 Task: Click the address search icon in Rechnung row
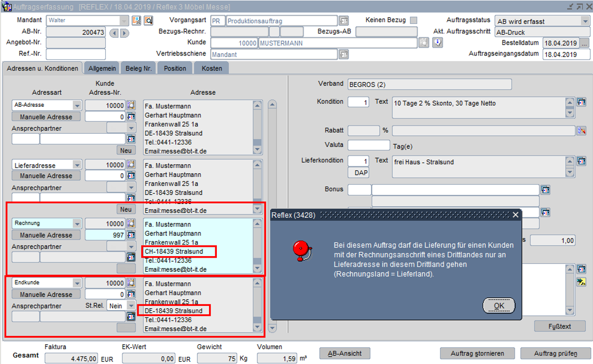coord(131,223)
